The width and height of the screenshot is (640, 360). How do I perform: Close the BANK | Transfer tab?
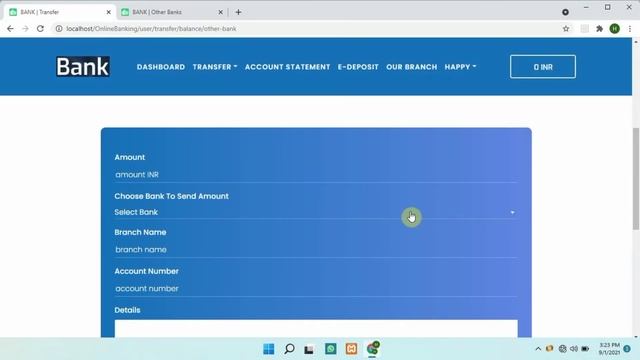[109, 12]
